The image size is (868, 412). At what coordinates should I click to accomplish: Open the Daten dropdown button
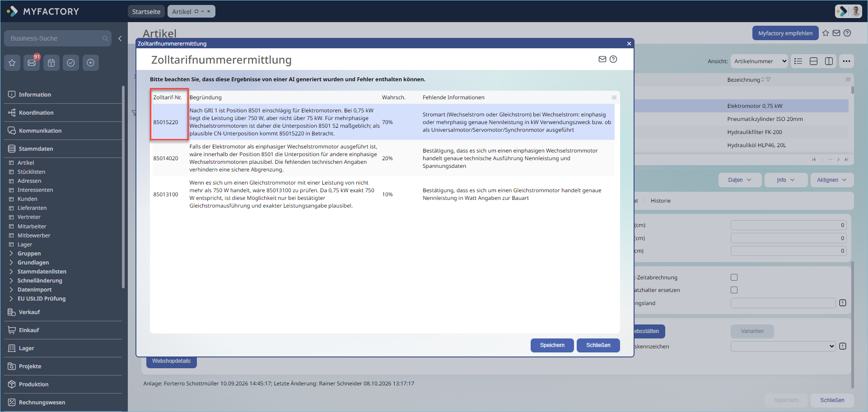pyautogui.click(x=740, y=180)
